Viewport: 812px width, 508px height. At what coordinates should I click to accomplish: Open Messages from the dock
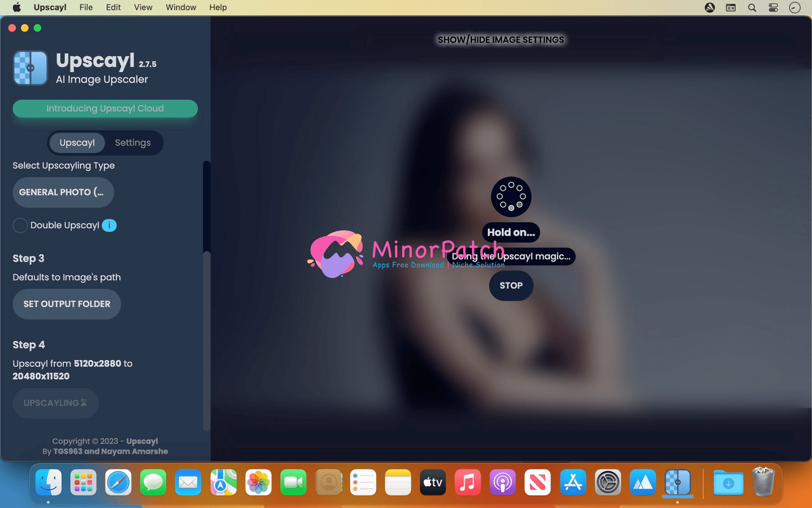click(x=154, y=483)
